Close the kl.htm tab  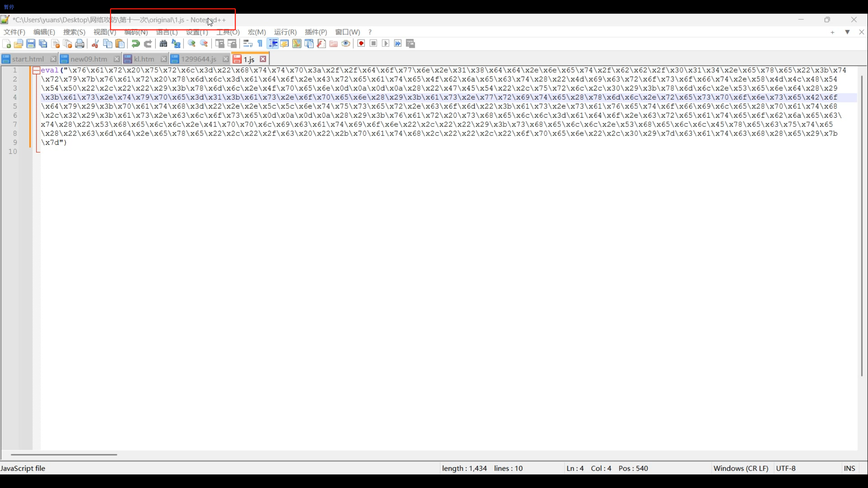click(163, 59)
